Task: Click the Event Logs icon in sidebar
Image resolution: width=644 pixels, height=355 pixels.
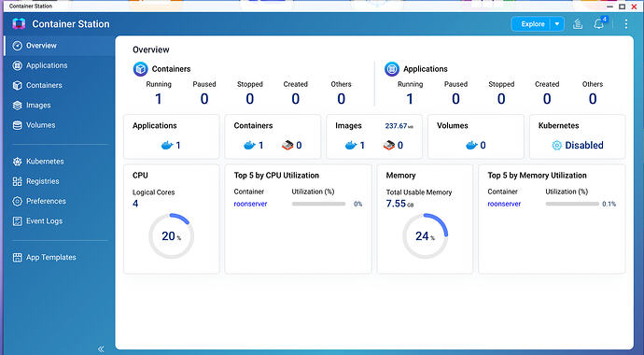Action: coord(17,221)
